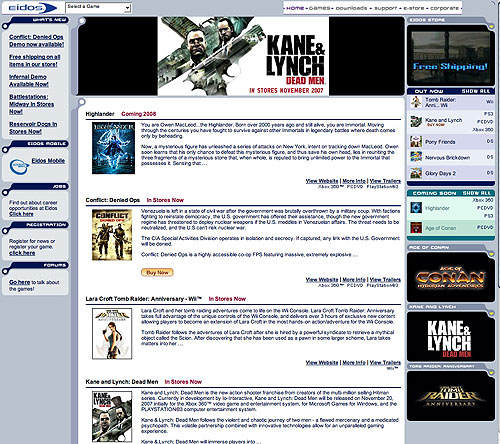The width and height of the screenshot is (500, 444).
Task: Click the Kane and Lynch list icon
Action: click(416, 122)
